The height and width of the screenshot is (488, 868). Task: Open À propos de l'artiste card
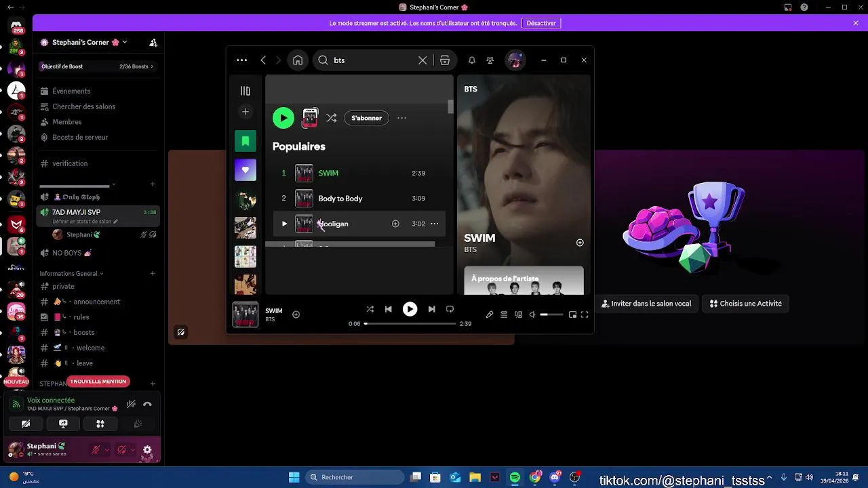[524, 281]
